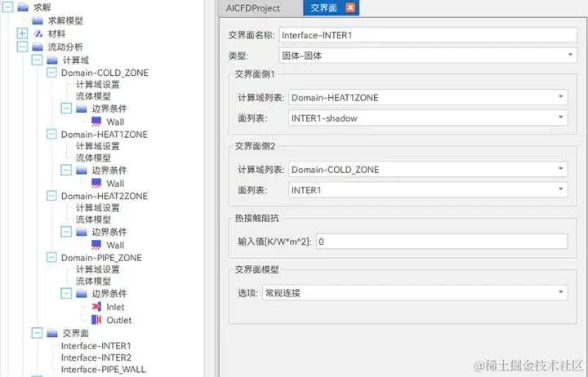Viewport: 588px width, 377px height.
Task: Open 计算域设置 under Domain-COLD_ZONE
Action: (x=97, y=84)
